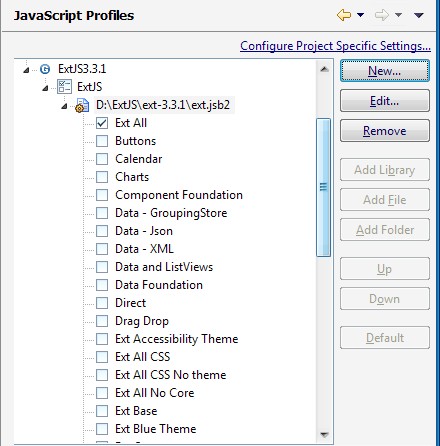This screenshot has height=446, width=440.
Task: Check the Ext Blue Theme checkbox
Action: [102, 429]
